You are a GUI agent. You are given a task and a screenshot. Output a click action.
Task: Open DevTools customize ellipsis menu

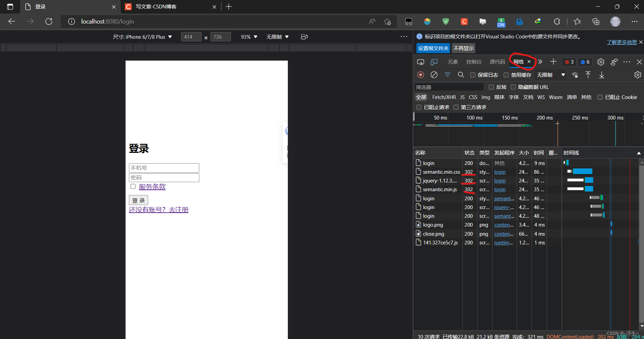[x=626, y=62]
